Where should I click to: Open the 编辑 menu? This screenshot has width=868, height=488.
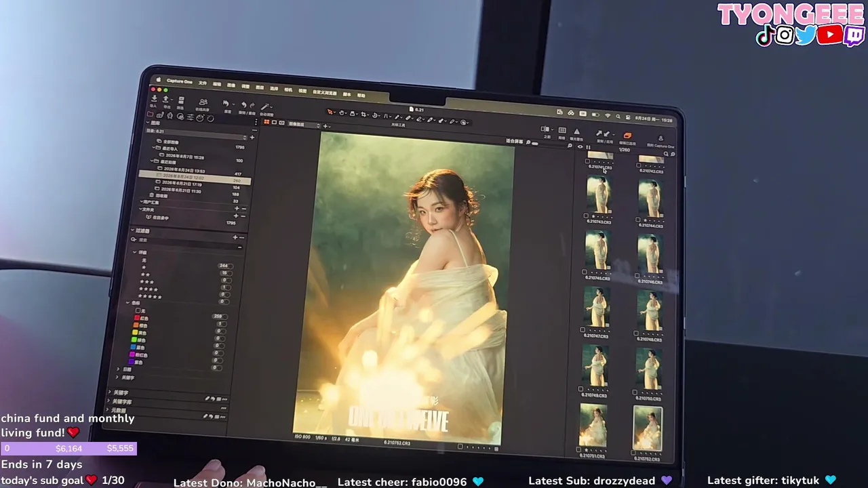(x=217, y=84)
